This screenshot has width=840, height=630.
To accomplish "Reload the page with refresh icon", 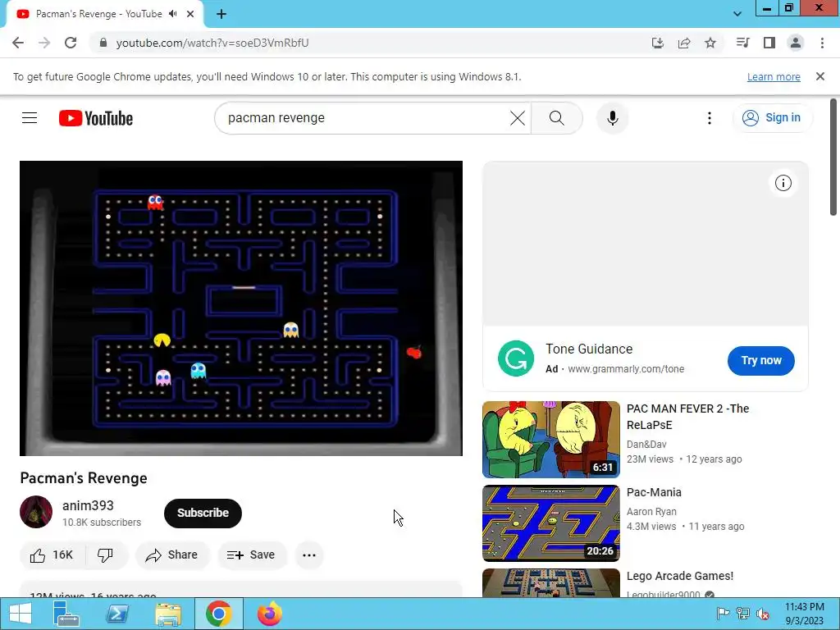I will coord(71,43).
